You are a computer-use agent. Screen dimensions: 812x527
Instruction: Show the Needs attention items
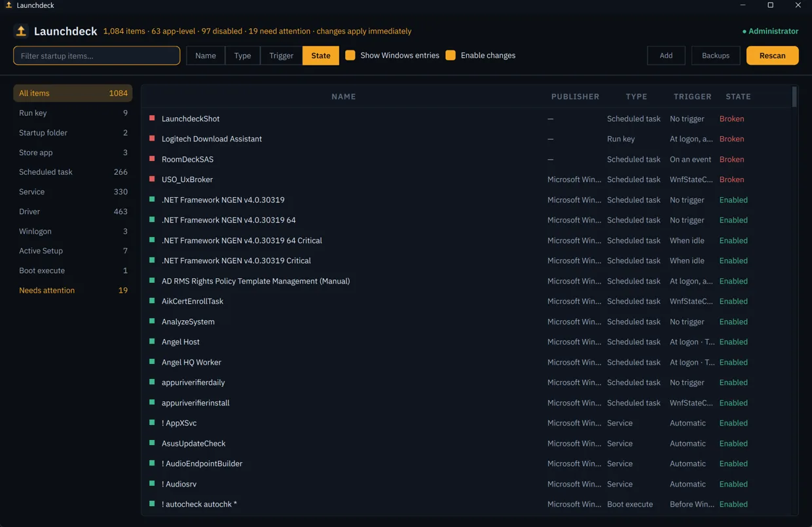[73, 290]
